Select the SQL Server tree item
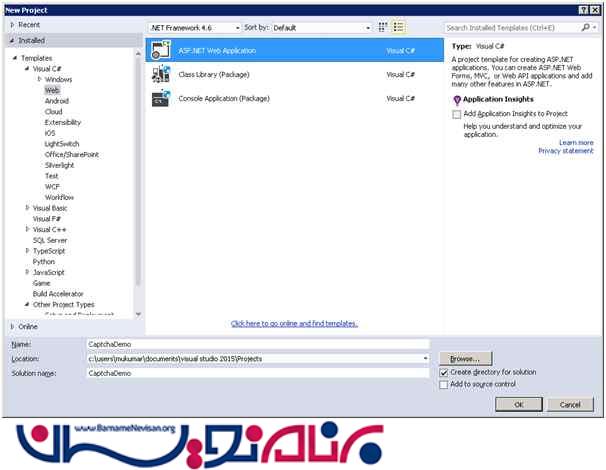The height and width of the screenshot is (470, 606). click(50, 240)
